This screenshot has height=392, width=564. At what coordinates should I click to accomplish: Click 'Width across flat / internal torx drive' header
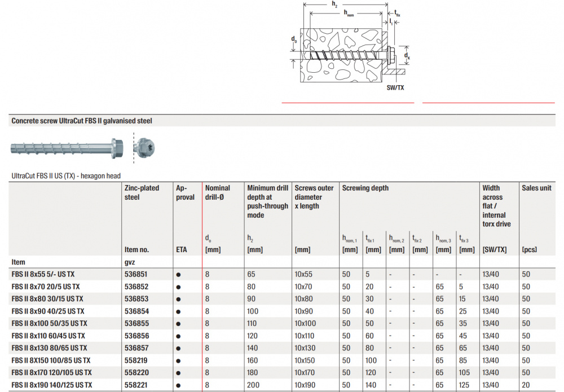click(x=496, y=206)
